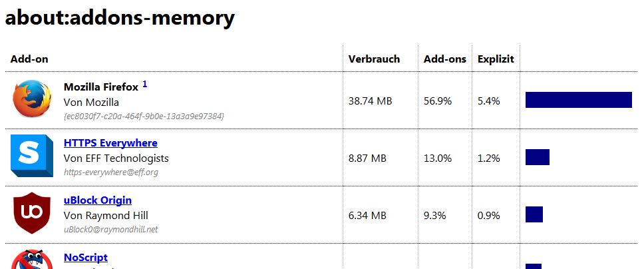
Task: Follow footnote 1 next to Mozilla Firefox
Action: [x=145, y=85]
